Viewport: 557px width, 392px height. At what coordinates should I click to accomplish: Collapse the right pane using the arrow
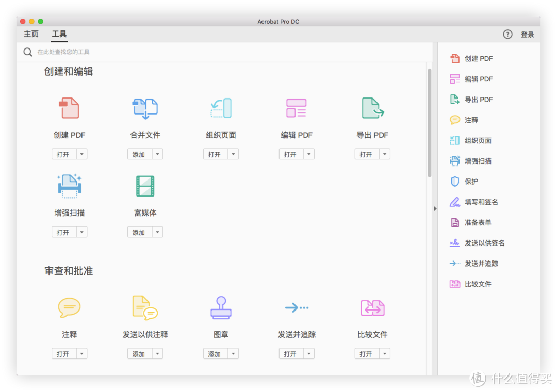[x=435, y=208]
